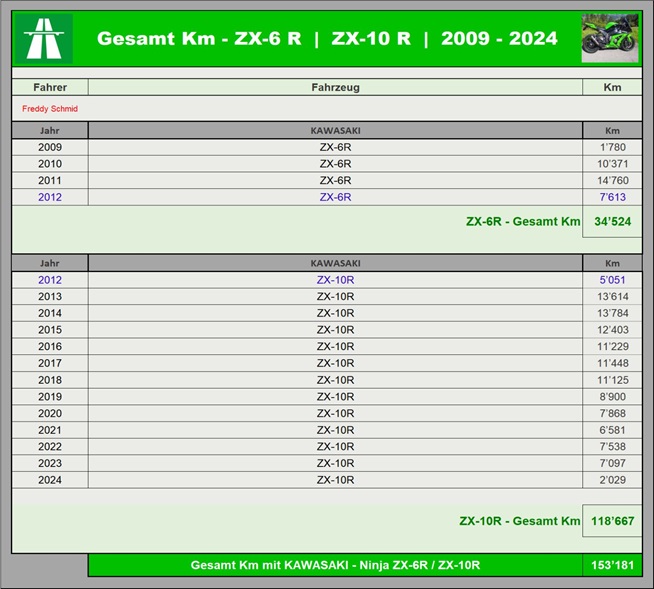This screenshot has width=654, height=589.
Task: Click the 2014 km value 13'784
Action: (612, 313)
